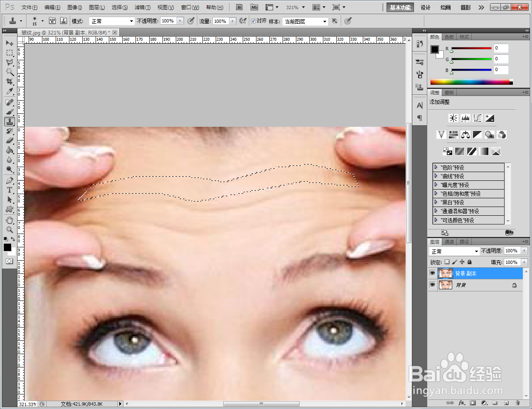Toggle lock transparent pixels

(447, 262)
